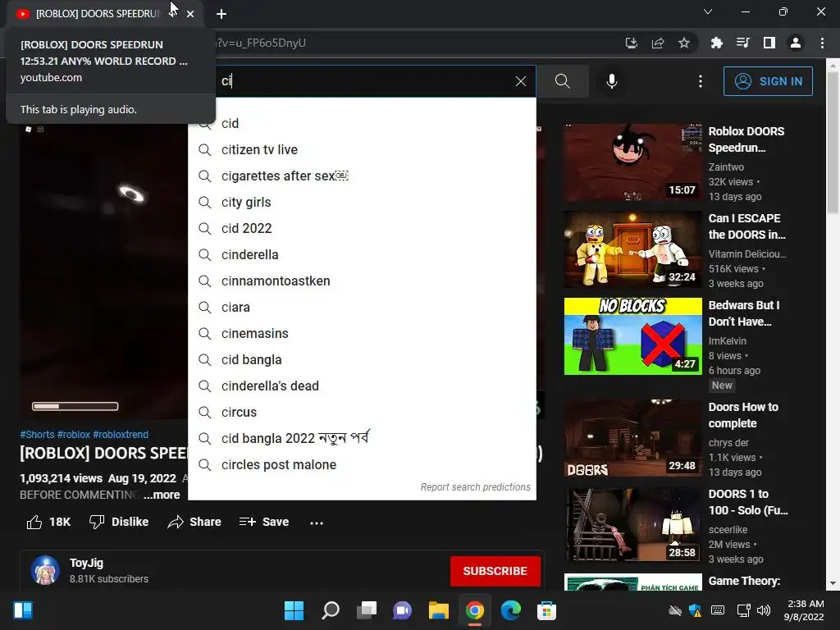The width and height of the screenshot is (840, 630).
Task: Open 'Can I ESCAPE the DOORS' video thumbnail
Action: coord(632,249)
